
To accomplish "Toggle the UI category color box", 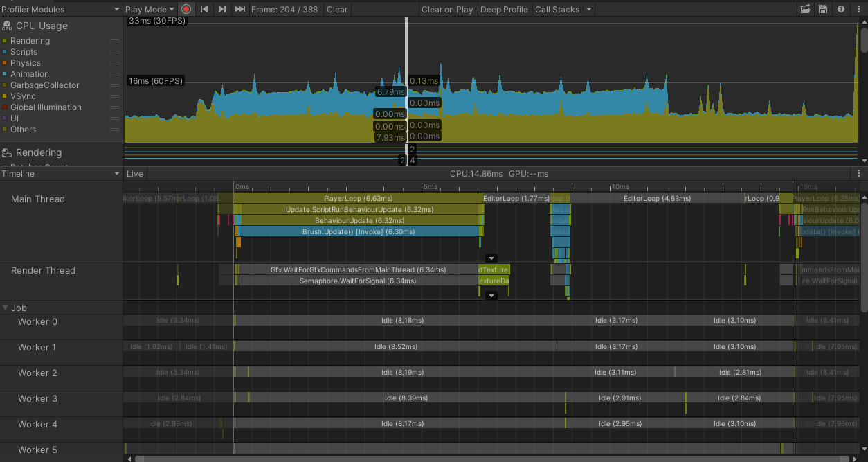I will pyautogui.click(x=5, y=118).
